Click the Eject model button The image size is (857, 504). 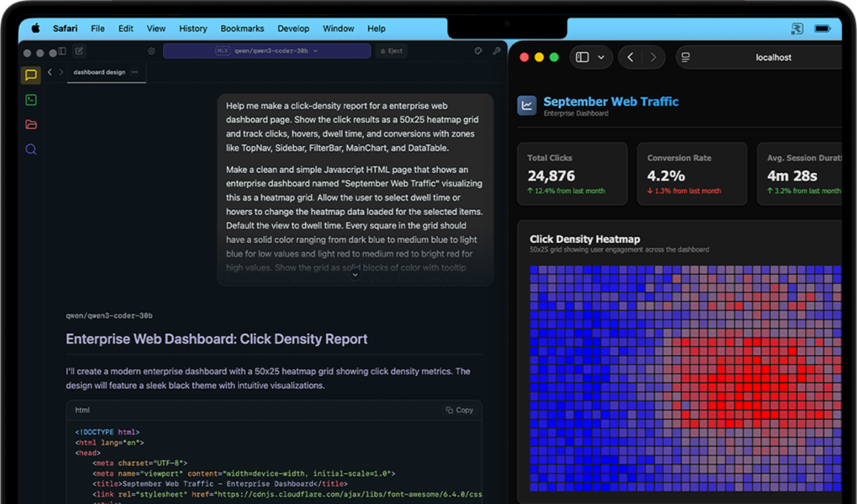point(391,51)
